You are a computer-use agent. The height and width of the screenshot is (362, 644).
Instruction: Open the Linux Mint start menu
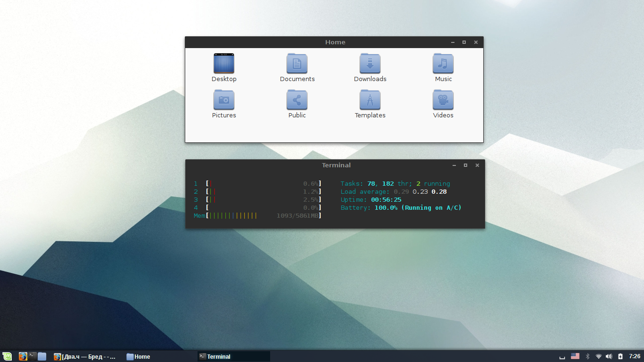7,356
